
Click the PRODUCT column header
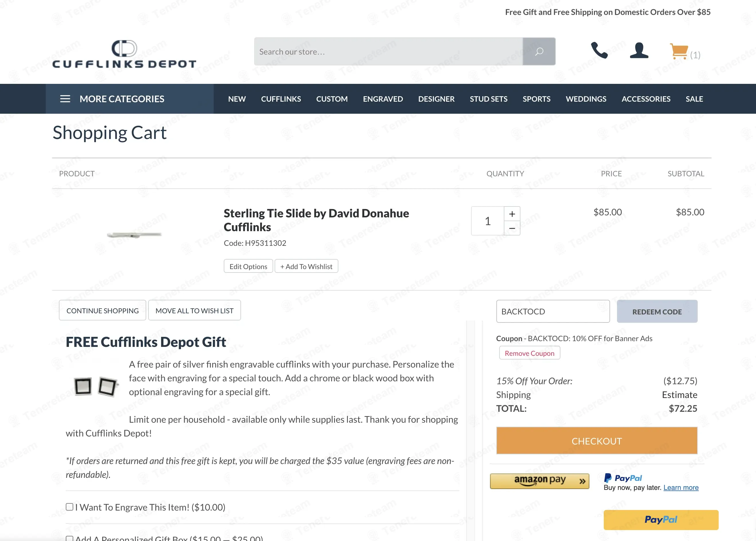[x=77, y=173]
